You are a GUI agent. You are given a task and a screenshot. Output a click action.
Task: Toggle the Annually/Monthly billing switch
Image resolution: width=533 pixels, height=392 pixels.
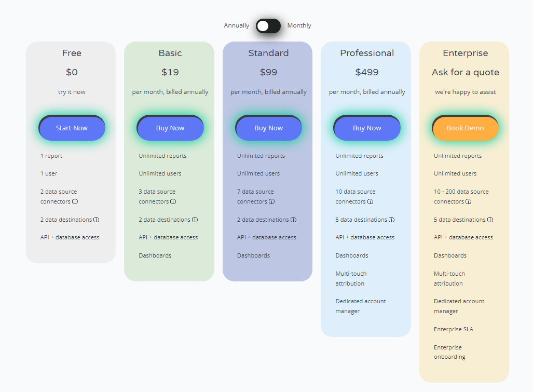tap(268, 26)
